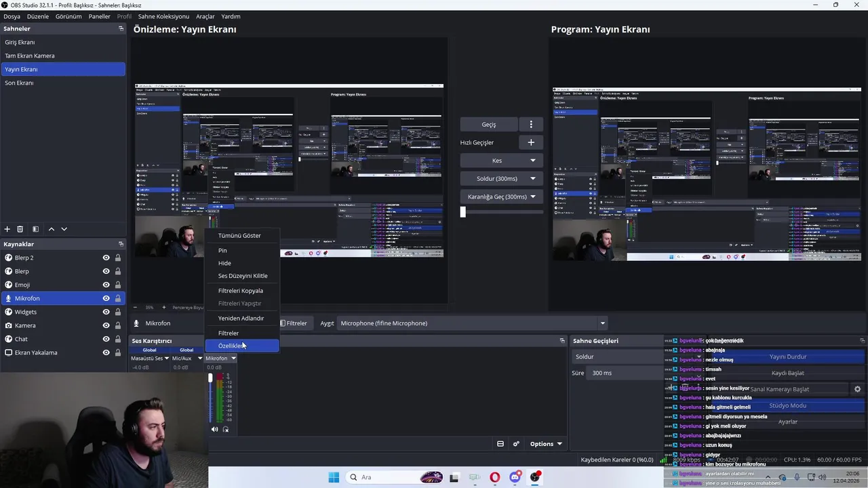This screenshot has width=868, height=488.
Task: Open Ayarlar settings button
Action: (787, 422)
